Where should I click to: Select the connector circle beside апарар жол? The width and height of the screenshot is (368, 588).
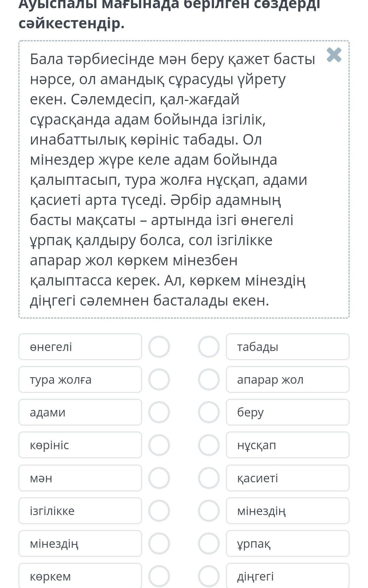coord(209,380)
